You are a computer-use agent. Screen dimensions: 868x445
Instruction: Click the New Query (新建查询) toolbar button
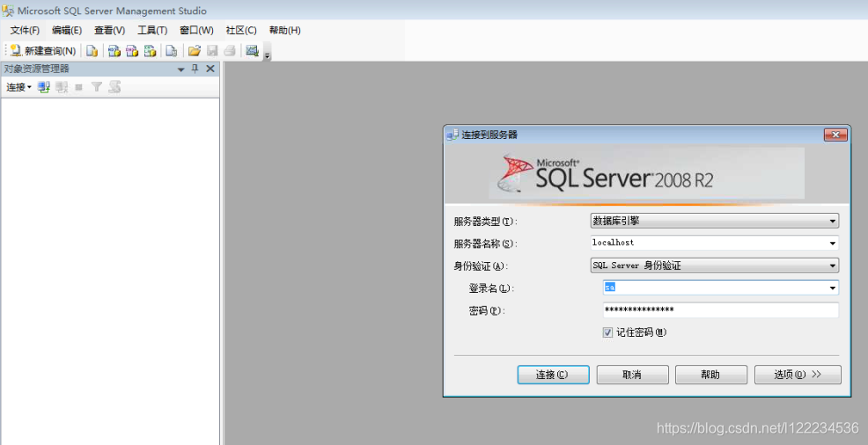point(43,51)
